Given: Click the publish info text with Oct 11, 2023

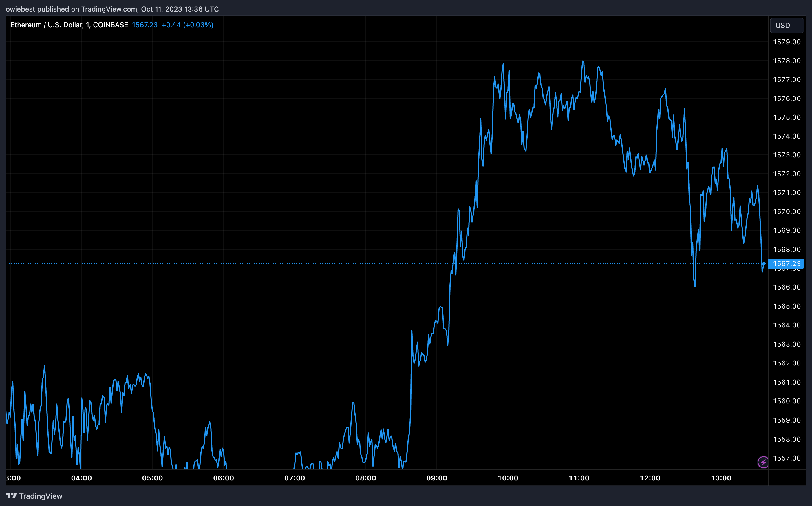Looking at the screenshot, I should 112,9.
